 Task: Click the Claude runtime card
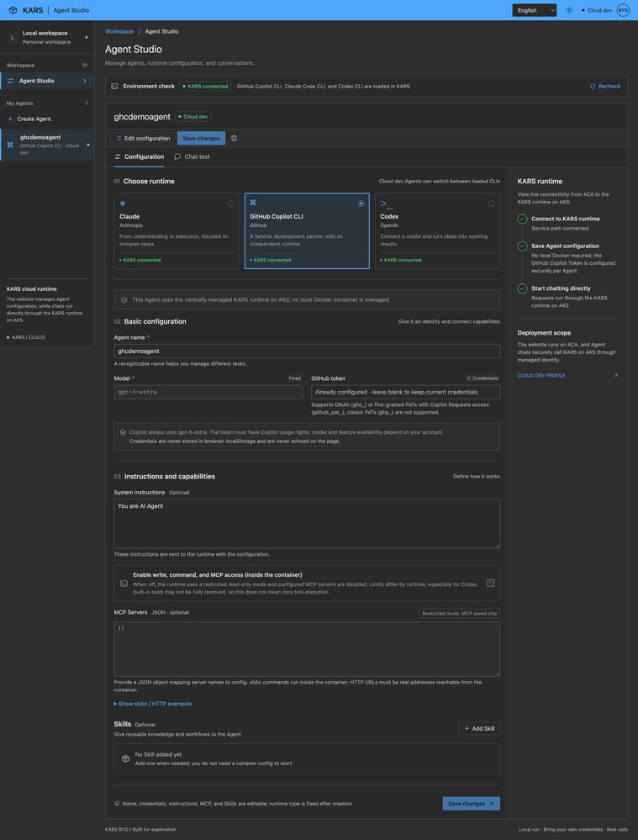coord(177,231)
